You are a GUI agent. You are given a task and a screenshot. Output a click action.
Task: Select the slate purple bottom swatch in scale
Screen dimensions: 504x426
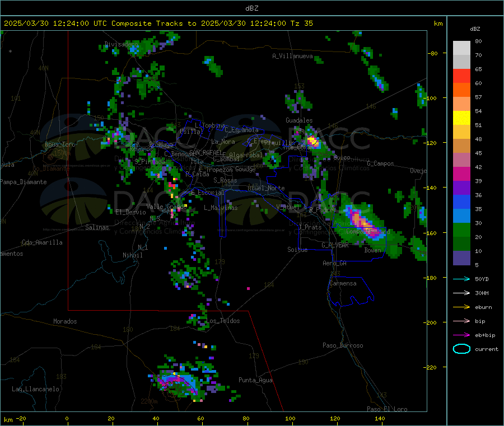click(x=461, y=258)
